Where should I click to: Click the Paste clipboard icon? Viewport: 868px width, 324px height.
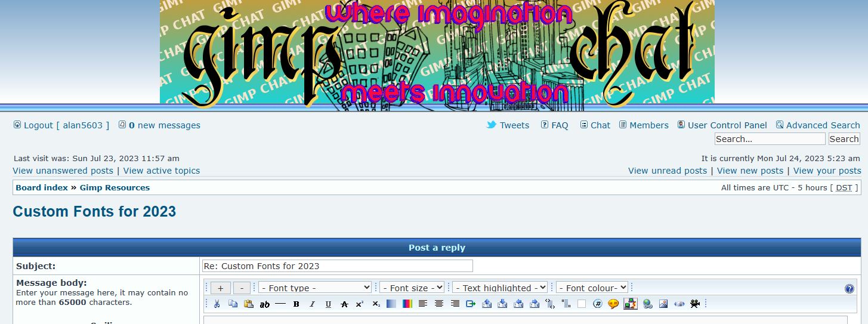[249, 304]
